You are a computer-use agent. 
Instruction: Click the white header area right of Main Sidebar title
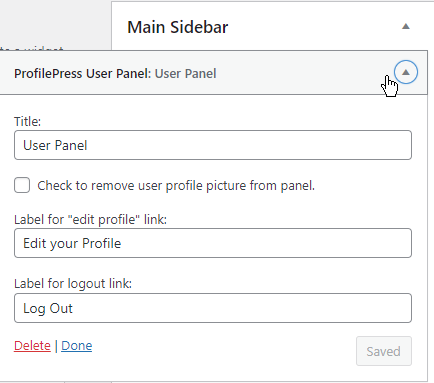click(x=313, y=27)
